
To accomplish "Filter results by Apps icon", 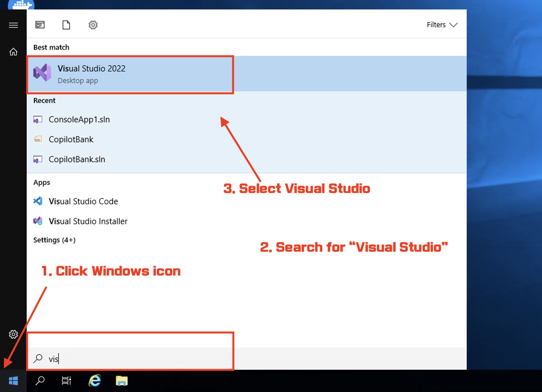I will (x=40, y=25).
